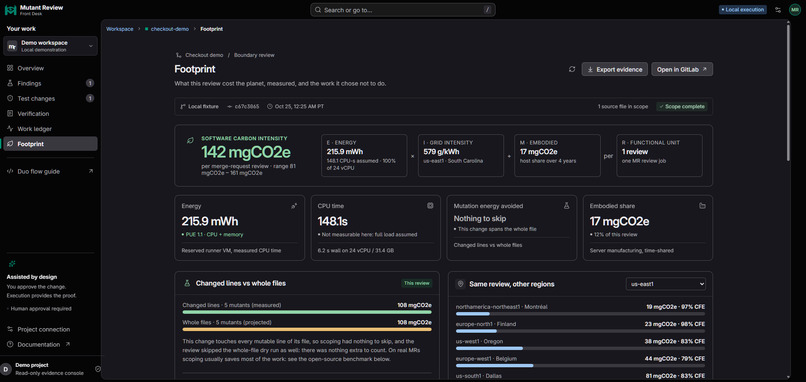Click the Mutant Review logo
This screenshot has height=382, width=806.
(x=10, y=10)
